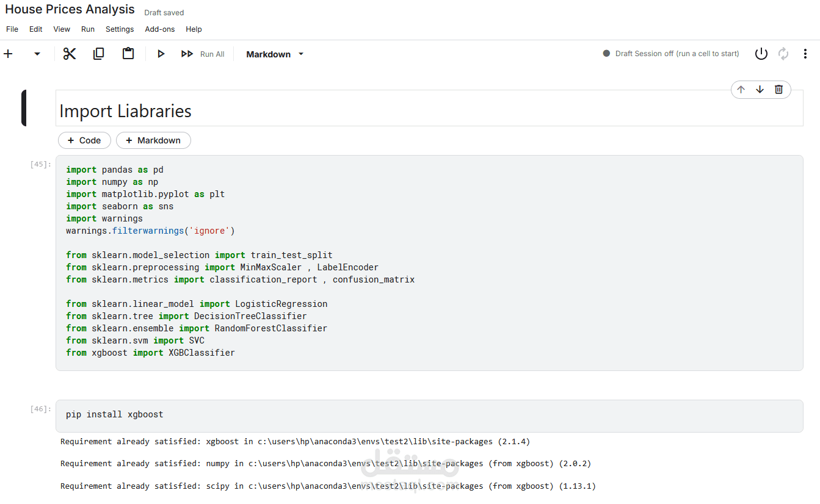Cut the selected cell using scissors icon

coord(70,54)
